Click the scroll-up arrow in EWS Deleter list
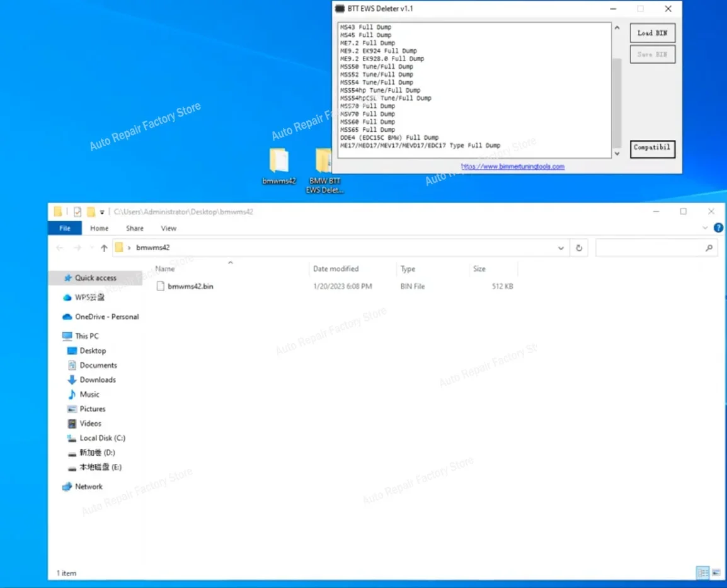The width and height of the screenshot is (727, 588). click(617, 28)
